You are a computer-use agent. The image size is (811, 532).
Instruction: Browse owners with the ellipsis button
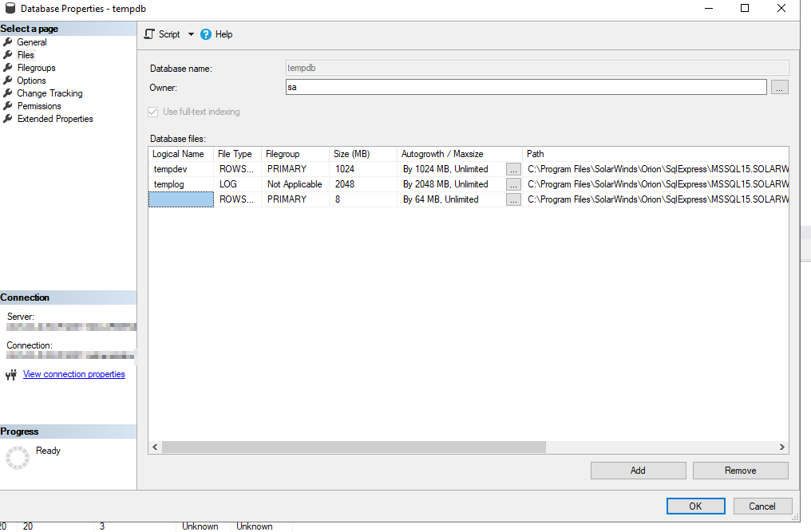tap(780, 86)
